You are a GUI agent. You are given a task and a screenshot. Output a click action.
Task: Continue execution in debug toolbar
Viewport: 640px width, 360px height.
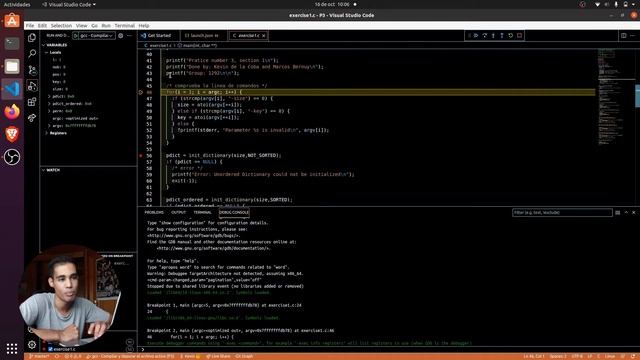(476, 36)
